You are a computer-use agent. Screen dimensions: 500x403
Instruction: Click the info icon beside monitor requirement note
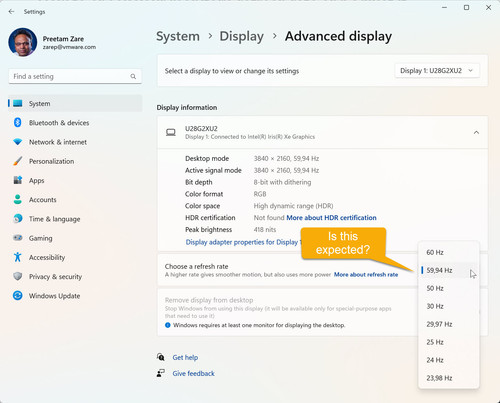168,325
